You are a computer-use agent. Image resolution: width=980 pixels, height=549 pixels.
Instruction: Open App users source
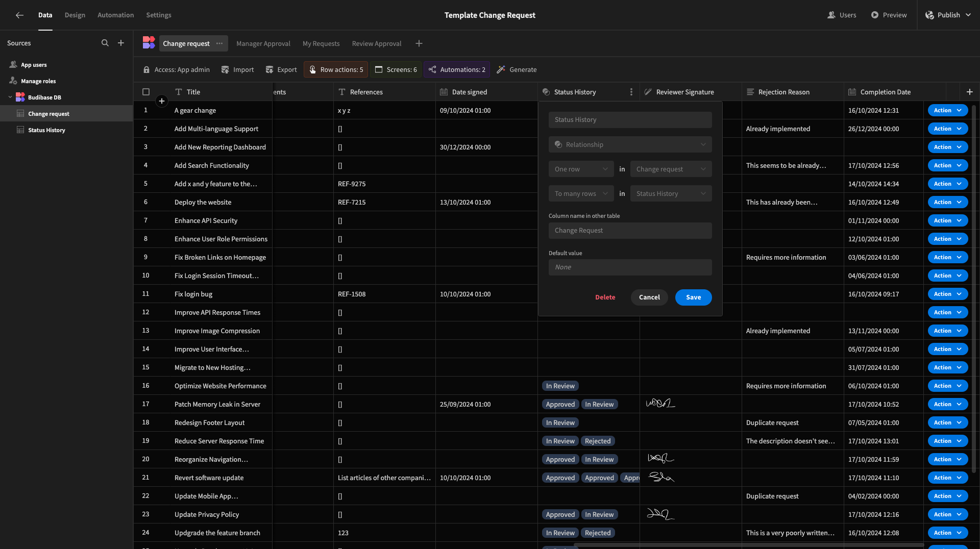tap(34, 65)
